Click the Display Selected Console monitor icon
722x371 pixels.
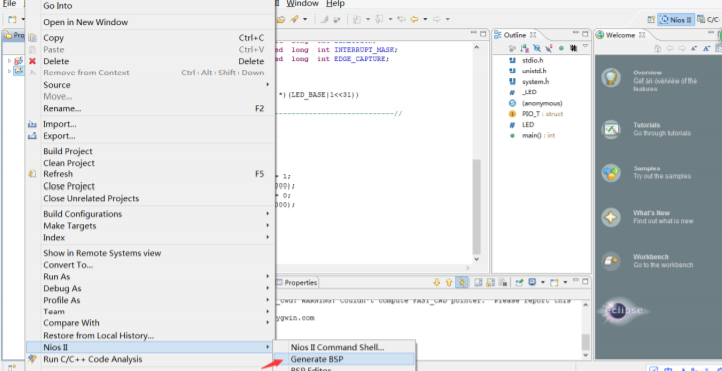tap(532, 282)
